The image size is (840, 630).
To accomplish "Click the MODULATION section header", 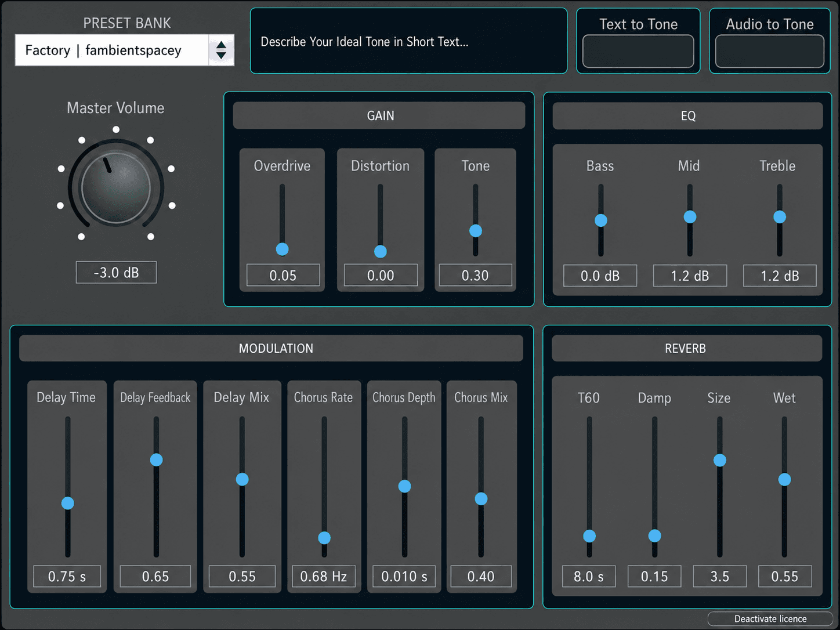I will pos(271,348).
